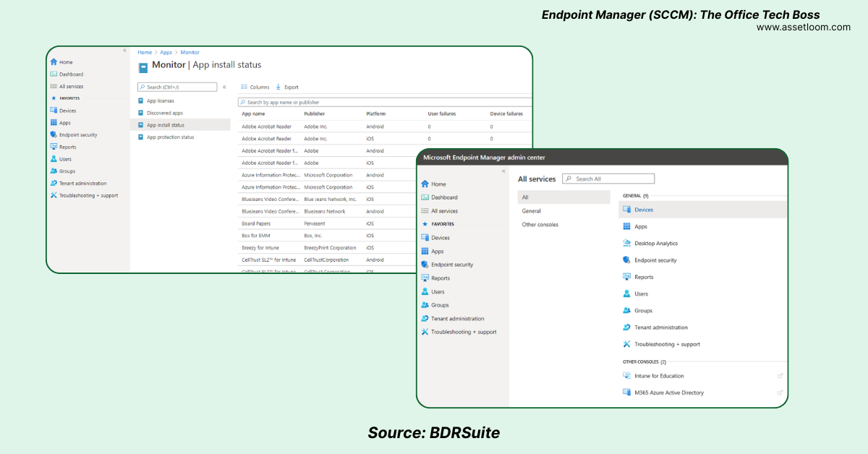Open Apps in admin center left sidebar

pos(433,252)
